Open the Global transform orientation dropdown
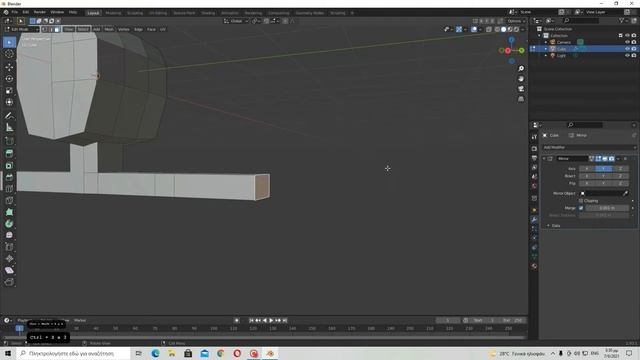 point(236,21)
